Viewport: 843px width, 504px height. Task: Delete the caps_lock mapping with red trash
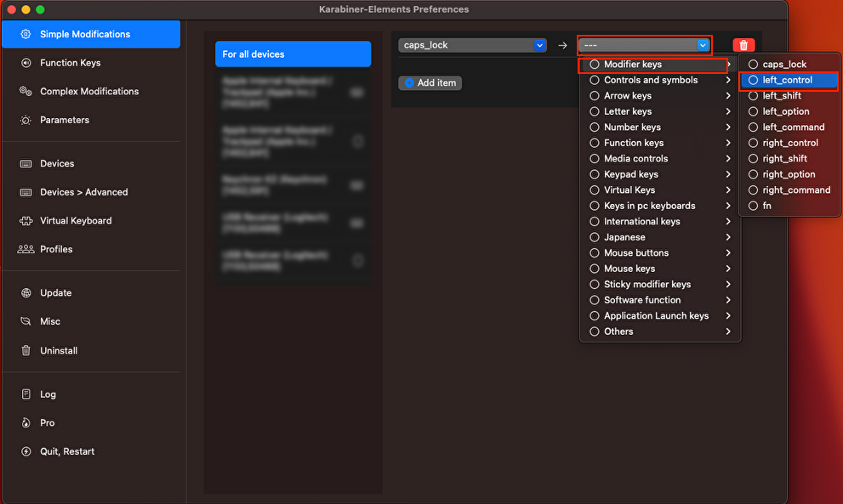[x=743, y=45]
